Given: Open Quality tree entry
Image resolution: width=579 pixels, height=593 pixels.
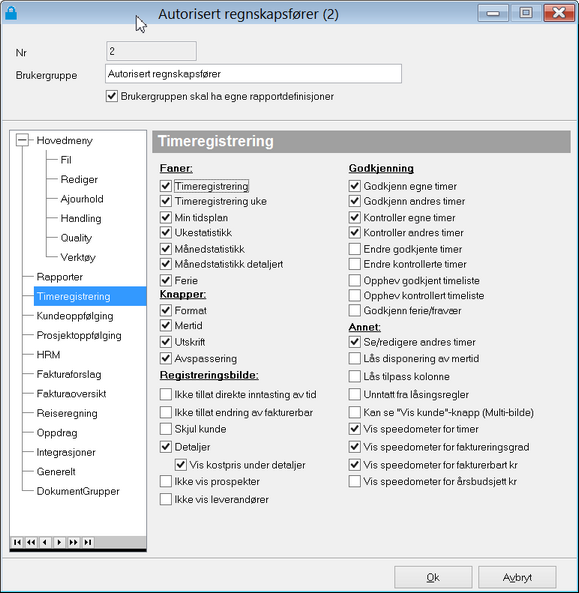Looking at the screenshot, I should 76,238.
